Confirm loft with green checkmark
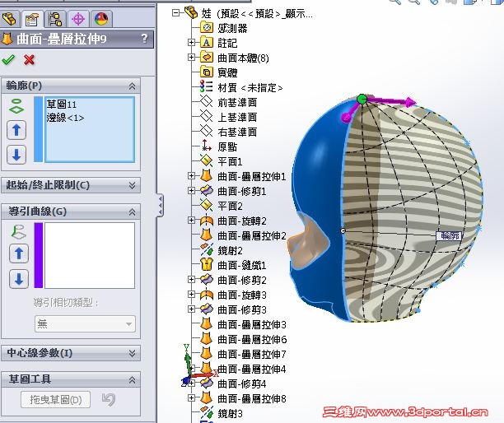Viewport: 504px width, 423px height. click(x=8, y=60)
